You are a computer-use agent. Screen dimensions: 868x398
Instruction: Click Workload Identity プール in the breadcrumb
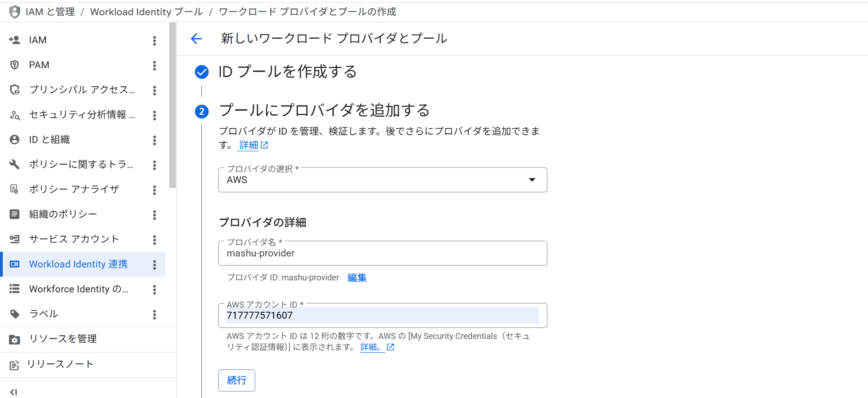click(147, 12)
